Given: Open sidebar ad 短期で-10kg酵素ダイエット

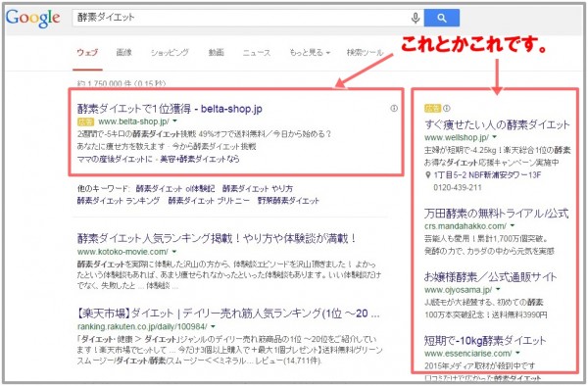Looking at the screenshot, I should [485, 340].
